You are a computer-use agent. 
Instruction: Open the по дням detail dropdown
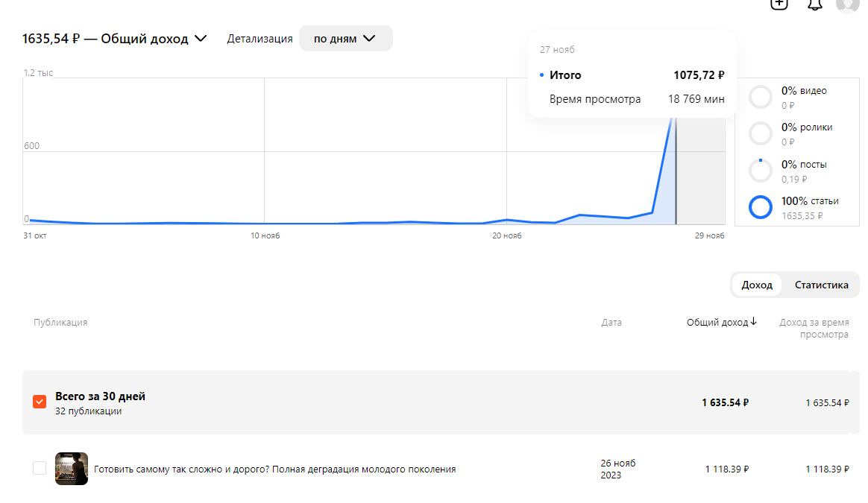coord(345,39)
